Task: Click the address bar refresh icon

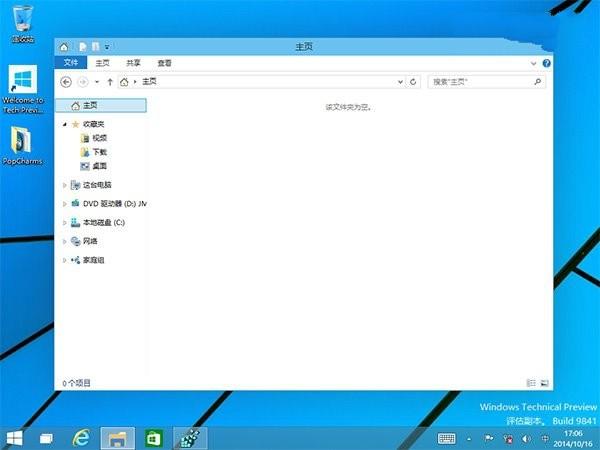Action: pyautogui.click(x=413, y=81)
